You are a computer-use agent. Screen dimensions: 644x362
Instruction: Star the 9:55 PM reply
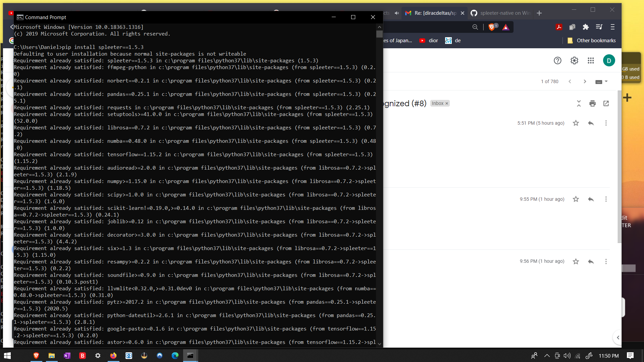tap(576, 199)
